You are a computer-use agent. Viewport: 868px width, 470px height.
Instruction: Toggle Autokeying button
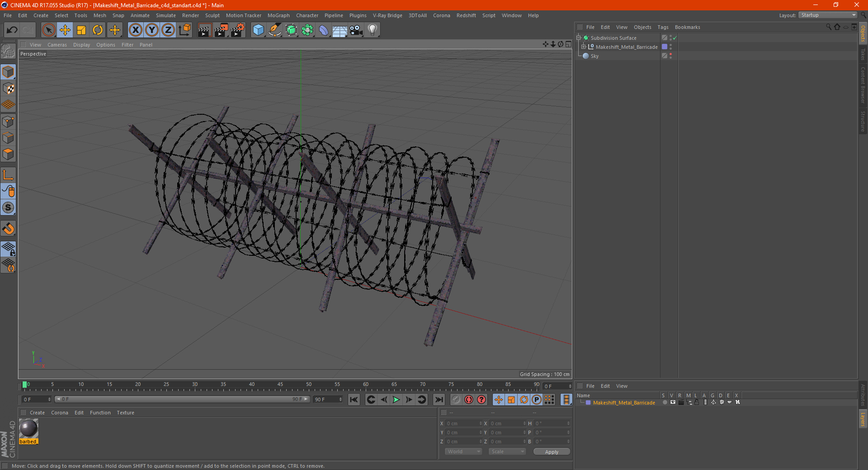(469, 399)
